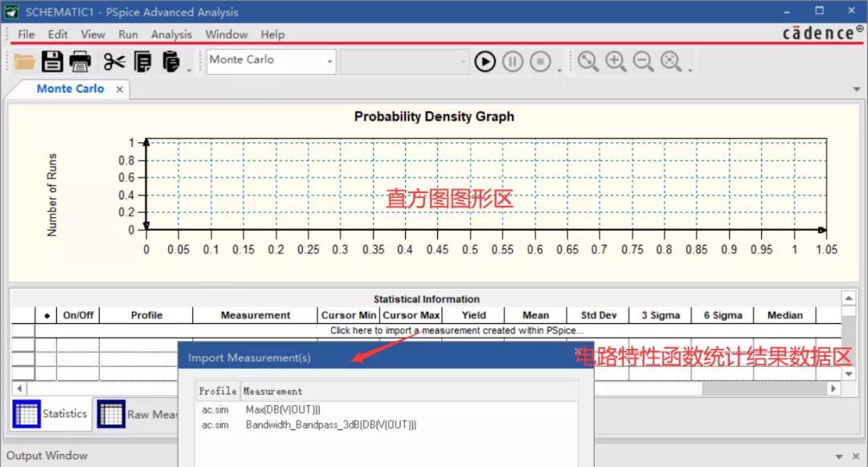The width and height of the screenshot is (868, 467).
Task: Click the 6 Sigma column header
Action: click(x=723, y=315)
